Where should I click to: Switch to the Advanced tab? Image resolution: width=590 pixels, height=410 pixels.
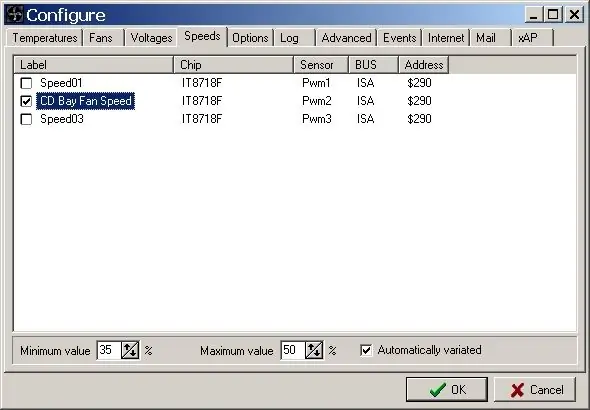(x=346, y=38)
